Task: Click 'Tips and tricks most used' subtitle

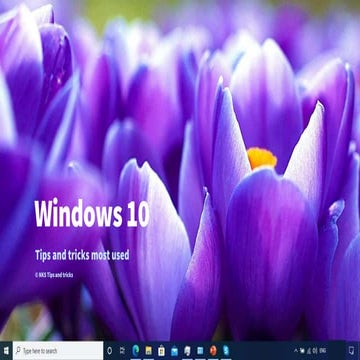Action: click(x=82, y=255)
